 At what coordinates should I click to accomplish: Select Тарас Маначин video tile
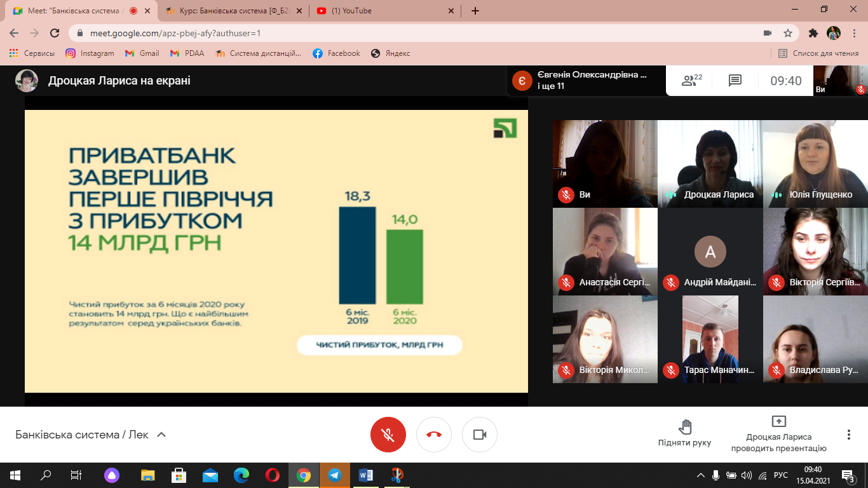pos(710,339)
